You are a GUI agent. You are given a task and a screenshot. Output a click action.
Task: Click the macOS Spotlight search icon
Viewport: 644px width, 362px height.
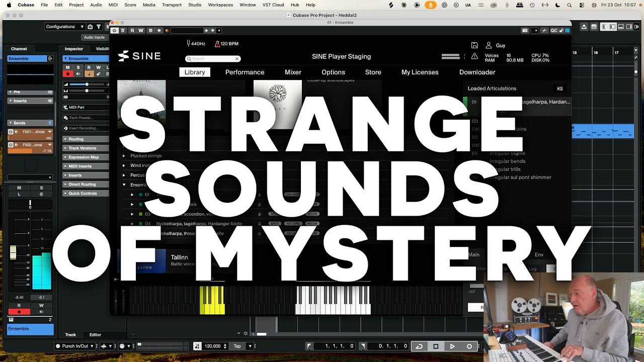[569, 5]
